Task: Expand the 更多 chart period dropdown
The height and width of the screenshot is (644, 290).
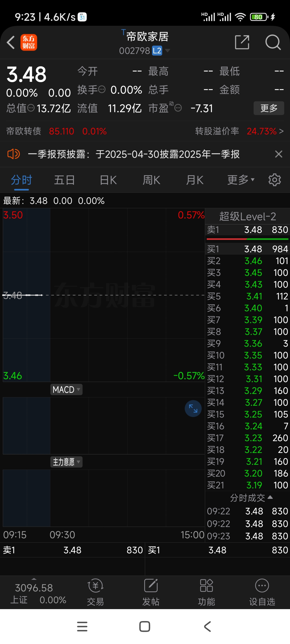Action: pyautogui.click(x=241, y=180)
